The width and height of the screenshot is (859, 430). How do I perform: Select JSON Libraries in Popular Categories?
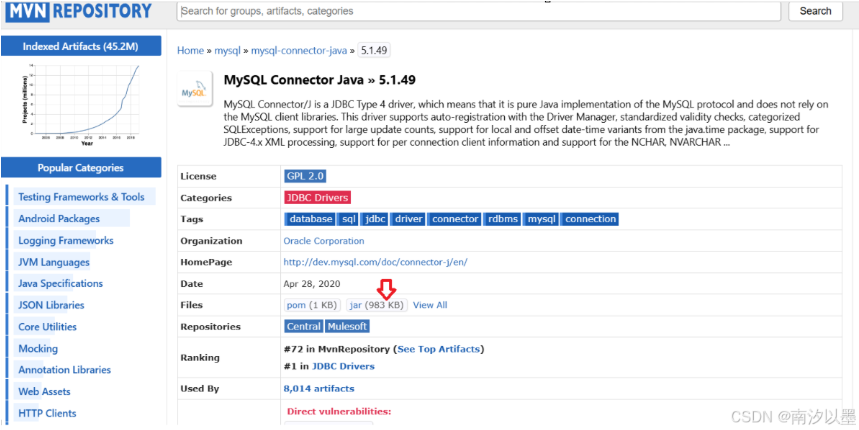[51, 305]
